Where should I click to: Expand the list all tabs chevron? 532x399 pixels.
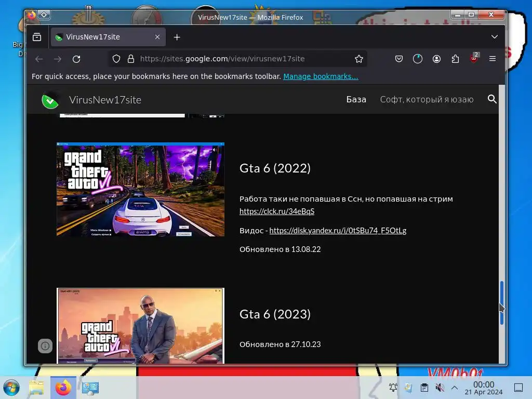coord(495,37)
